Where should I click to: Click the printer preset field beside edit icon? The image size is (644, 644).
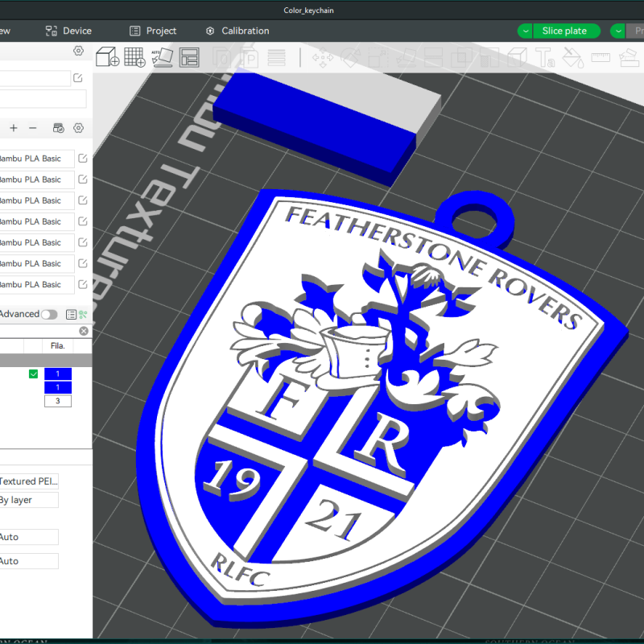point(35,78)
